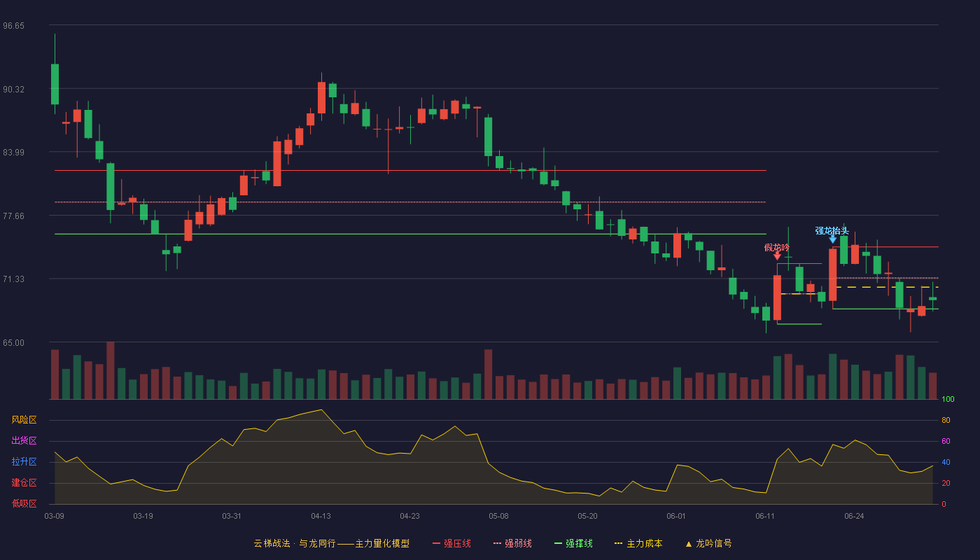Toggle the 强压线 series in legend

point(451,543)
